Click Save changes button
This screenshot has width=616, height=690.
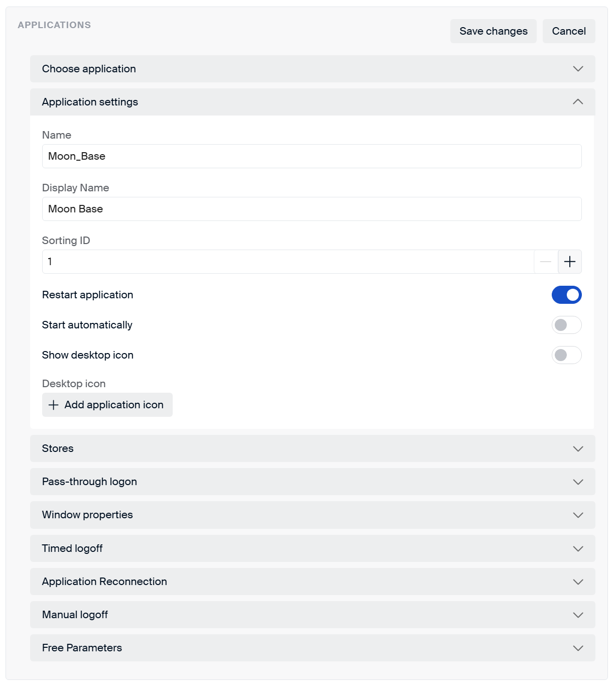click(x=493, y=31)
